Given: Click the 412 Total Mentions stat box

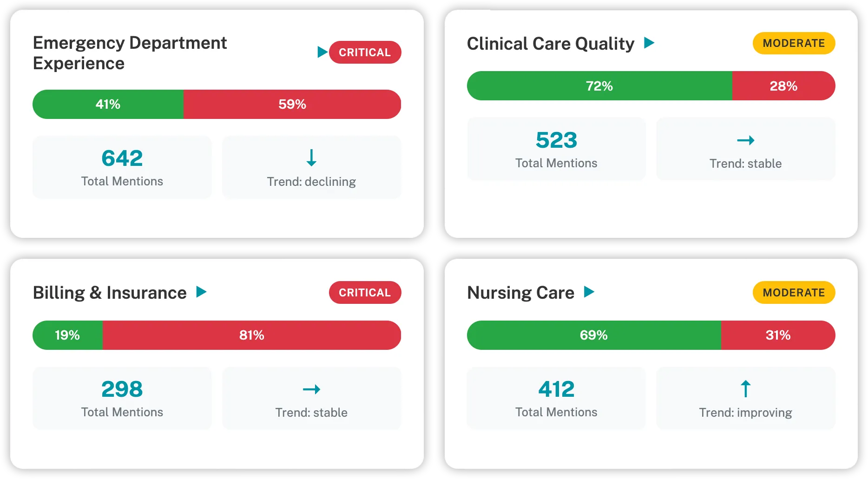Looking at the screenshot, I should (556, 398).
